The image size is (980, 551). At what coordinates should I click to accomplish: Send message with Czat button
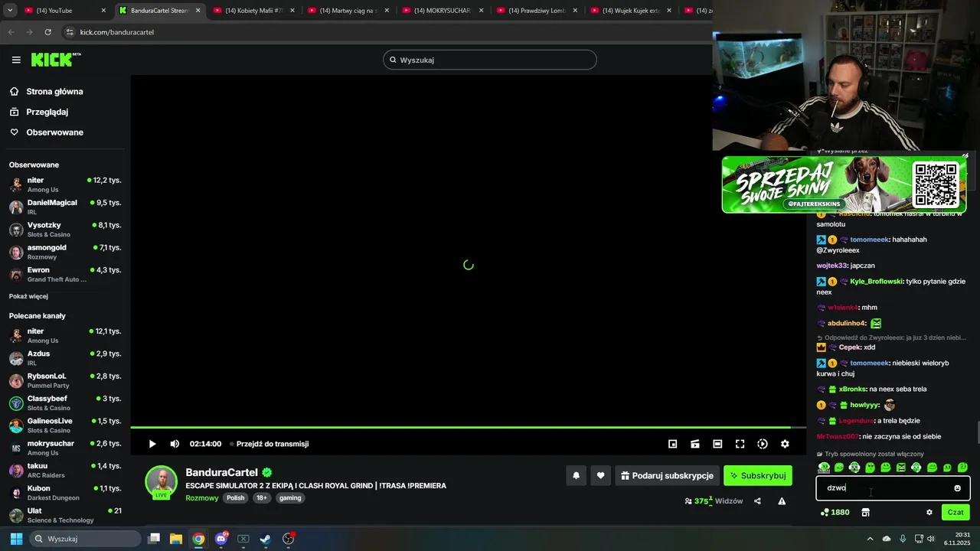click(x=955, y=512)
